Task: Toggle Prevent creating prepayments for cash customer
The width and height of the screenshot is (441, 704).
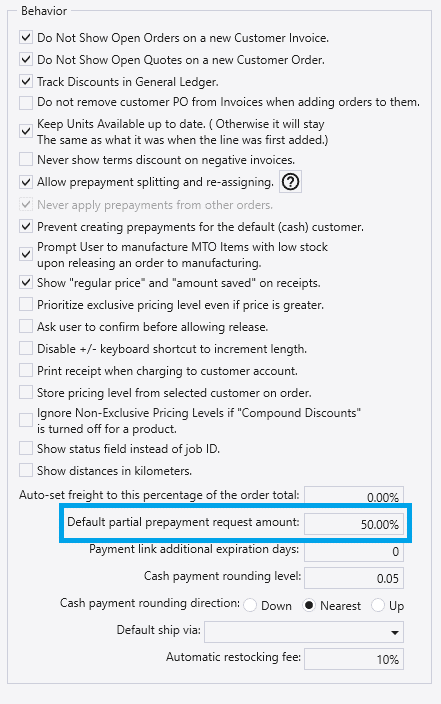Action: click(26, 226)
